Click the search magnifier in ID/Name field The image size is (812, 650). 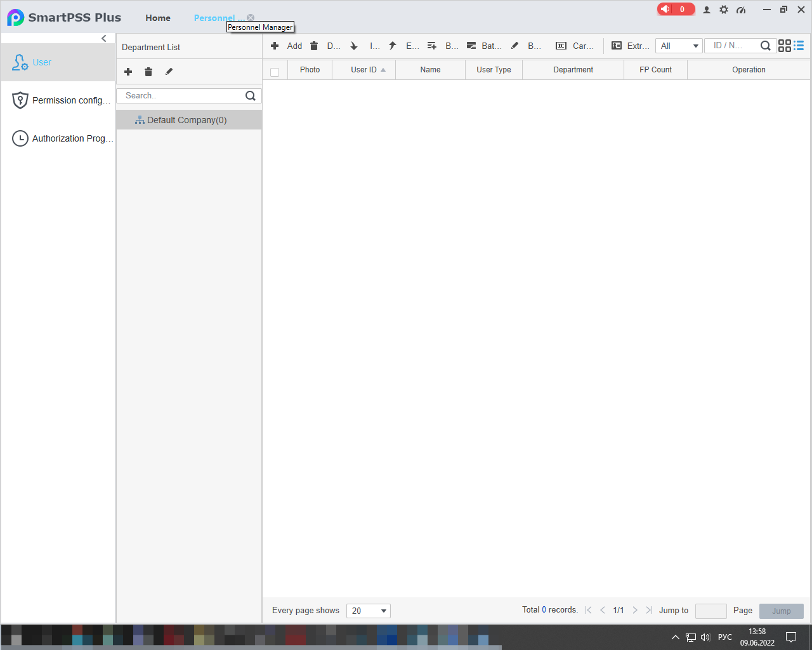click(766, 46)
